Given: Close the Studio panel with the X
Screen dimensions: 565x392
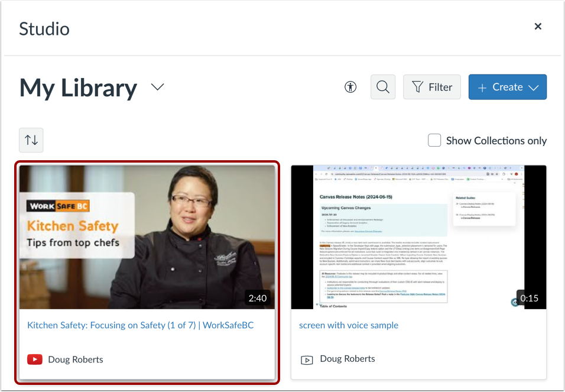Looking at the screenshot, I should (538, 26).
